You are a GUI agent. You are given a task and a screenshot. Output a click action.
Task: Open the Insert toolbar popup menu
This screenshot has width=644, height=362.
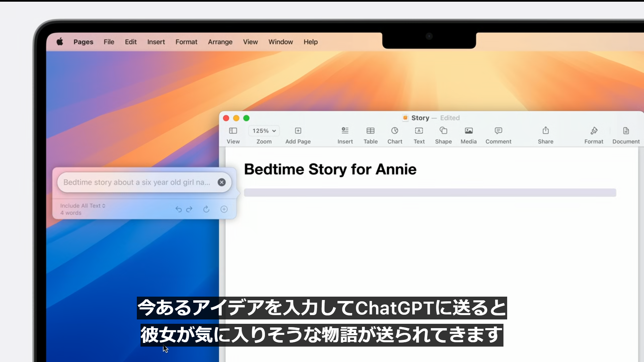click(345, 131)
